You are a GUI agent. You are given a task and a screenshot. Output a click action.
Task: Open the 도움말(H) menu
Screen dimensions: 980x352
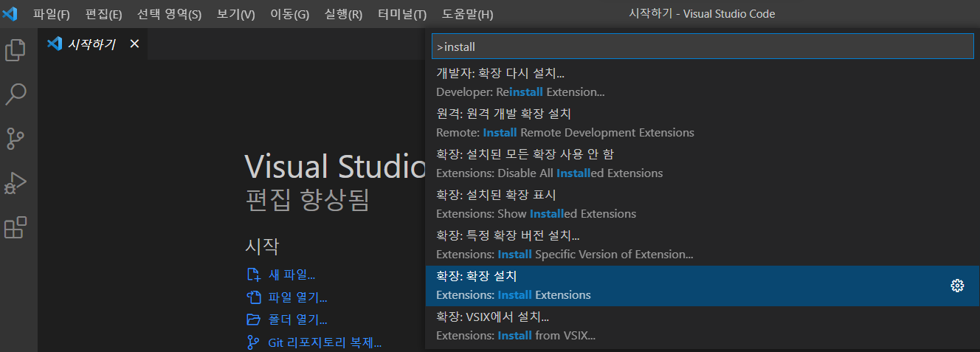467,14
